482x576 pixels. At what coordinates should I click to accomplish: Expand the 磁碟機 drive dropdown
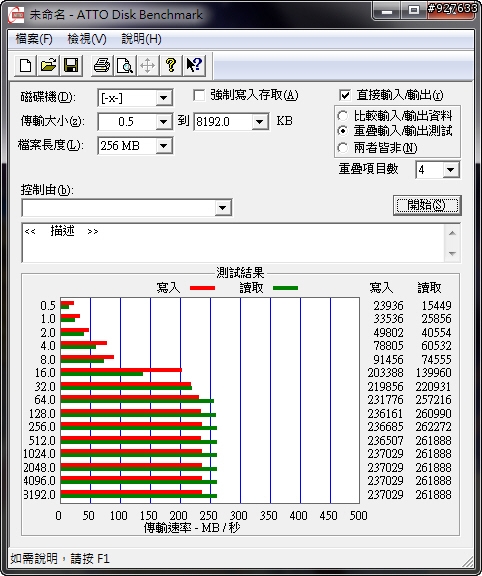(163, 98)
